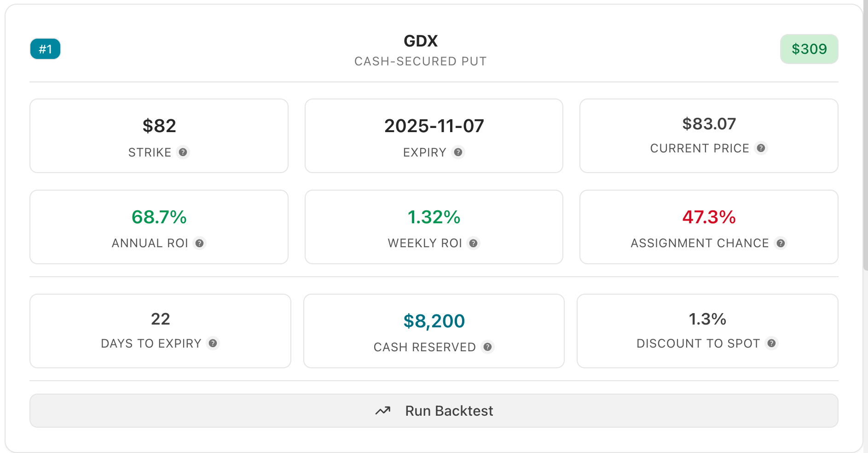Screen dimensions: 868x453
Task: Click the $309 premium badge
Action: pyautogui.click(x=809, y=49)
